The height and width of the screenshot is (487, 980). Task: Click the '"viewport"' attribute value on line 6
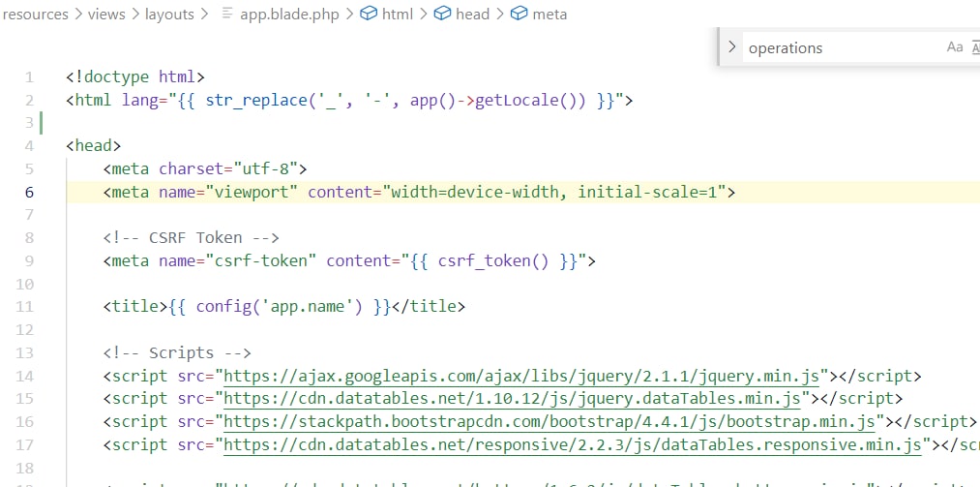[x=252, y=192]
